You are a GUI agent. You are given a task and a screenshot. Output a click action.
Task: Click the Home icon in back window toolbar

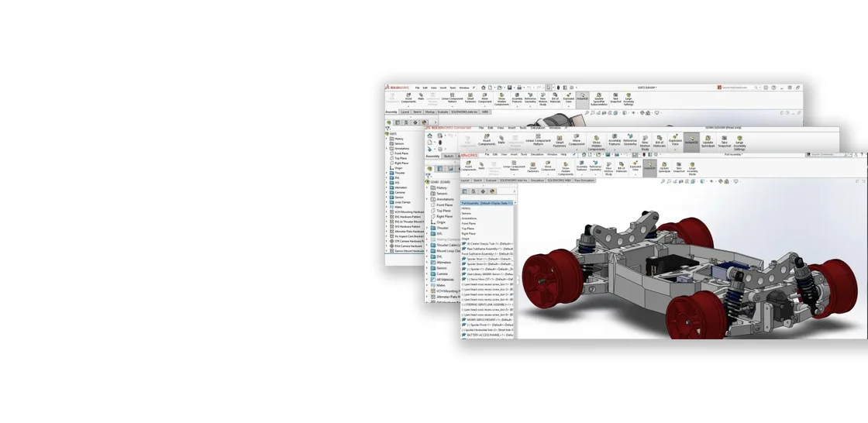point(484,88)
